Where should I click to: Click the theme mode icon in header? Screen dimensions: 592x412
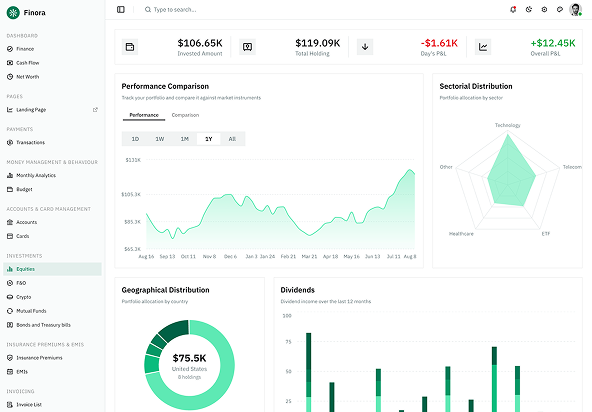click(529, 9)
